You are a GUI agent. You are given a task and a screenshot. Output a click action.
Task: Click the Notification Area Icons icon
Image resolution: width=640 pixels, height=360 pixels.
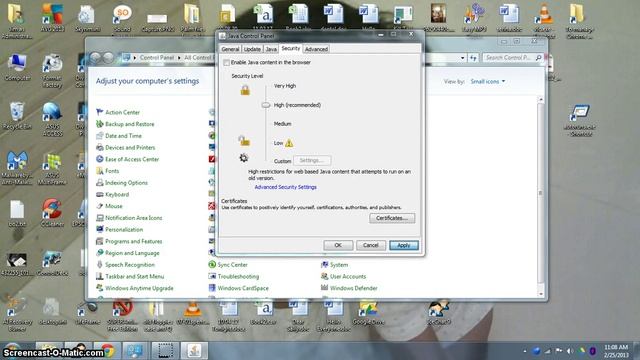tap(100, 218)
